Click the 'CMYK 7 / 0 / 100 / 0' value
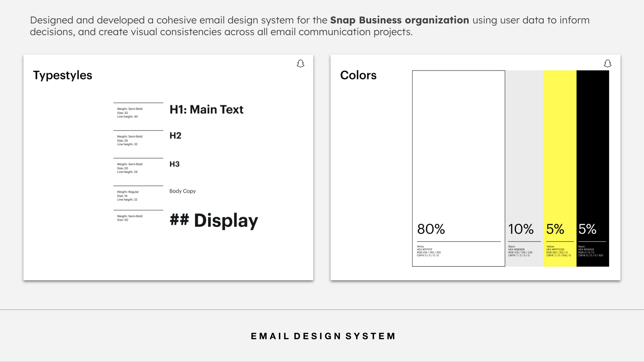Image resolution: width=644 pixels, height=362 pixels. tap(558, 256)
